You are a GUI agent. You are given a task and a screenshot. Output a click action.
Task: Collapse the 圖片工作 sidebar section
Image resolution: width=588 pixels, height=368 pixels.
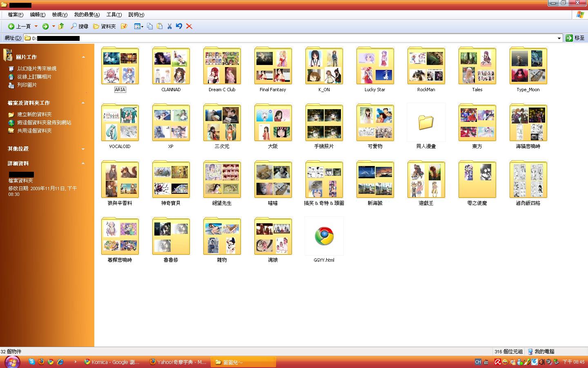click(83, 57)
